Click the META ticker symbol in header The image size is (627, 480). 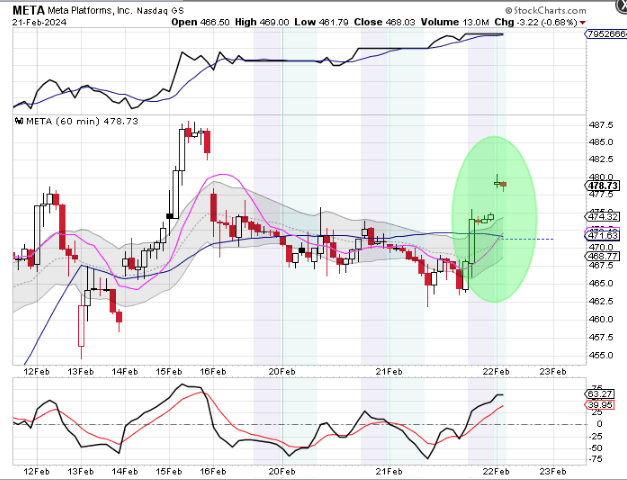(28, 8)
